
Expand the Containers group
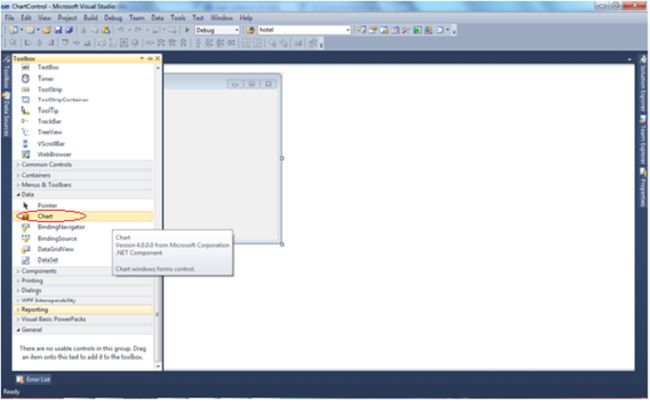18,175
